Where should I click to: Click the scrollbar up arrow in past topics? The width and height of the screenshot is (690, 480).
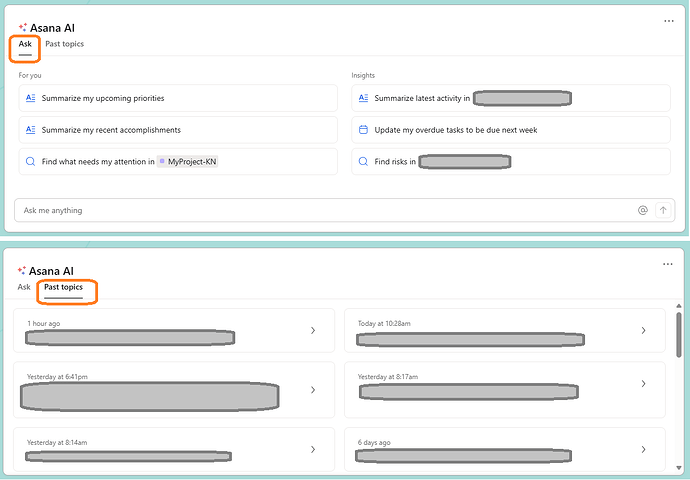679,306
